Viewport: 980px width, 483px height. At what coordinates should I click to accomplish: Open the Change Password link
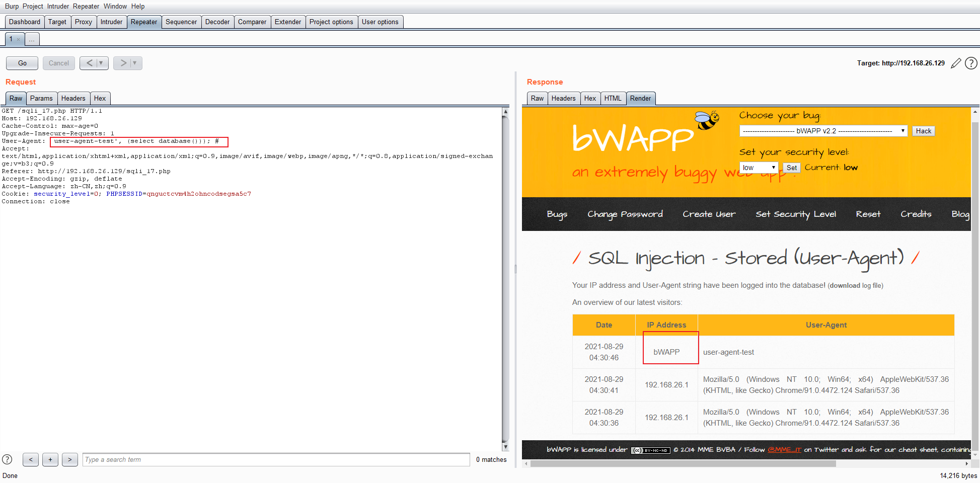click(x=625, y=214)
